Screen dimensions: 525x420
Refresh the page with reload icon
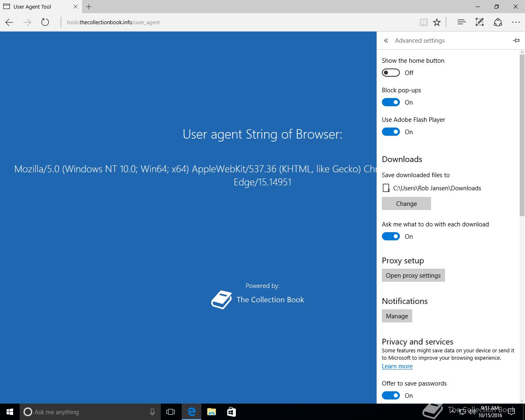click(x=45, y=23)
